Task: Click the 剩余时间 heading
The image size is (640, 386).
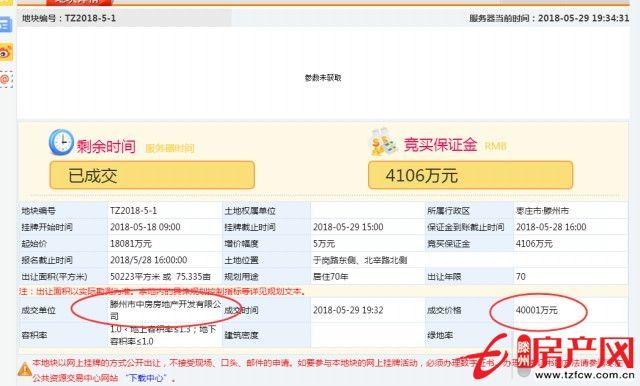Action: click(106, 146)
